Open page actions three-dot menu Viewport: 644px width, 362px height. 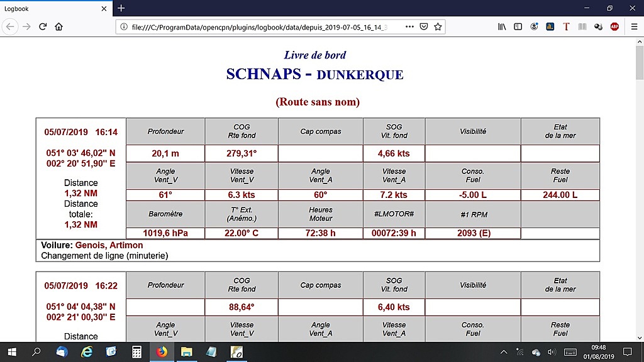click(409, 26)
